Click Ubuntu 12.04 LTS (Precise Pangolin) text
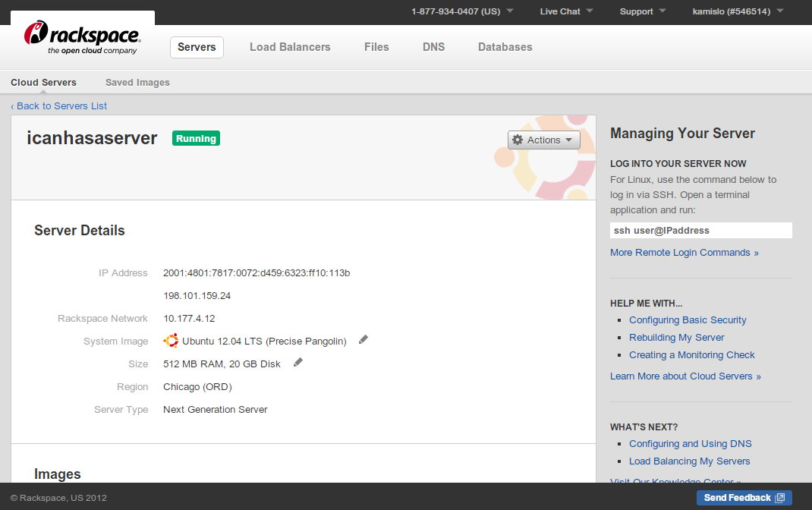This screenshot has height=510, width=812. (x=264, y=342)
